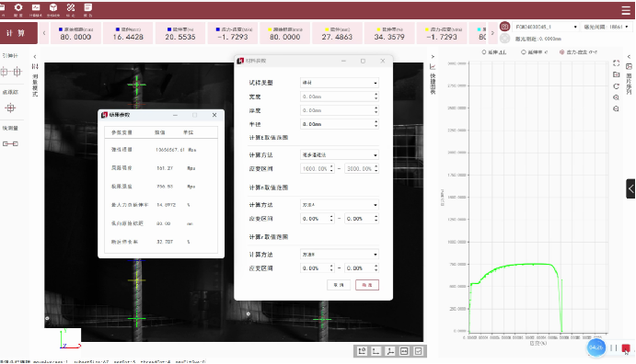Image resolution: width=636 pixels, height=364 pixels.
Task: Open the image sequence panel icon
Action: pos(630,66)
